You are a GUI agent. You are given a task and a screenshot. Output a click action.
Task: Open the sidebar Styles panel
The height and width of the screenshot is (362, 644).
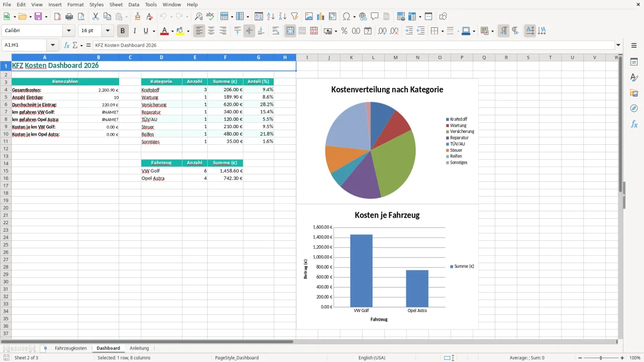pyautogui.click(x=634, y=77)
